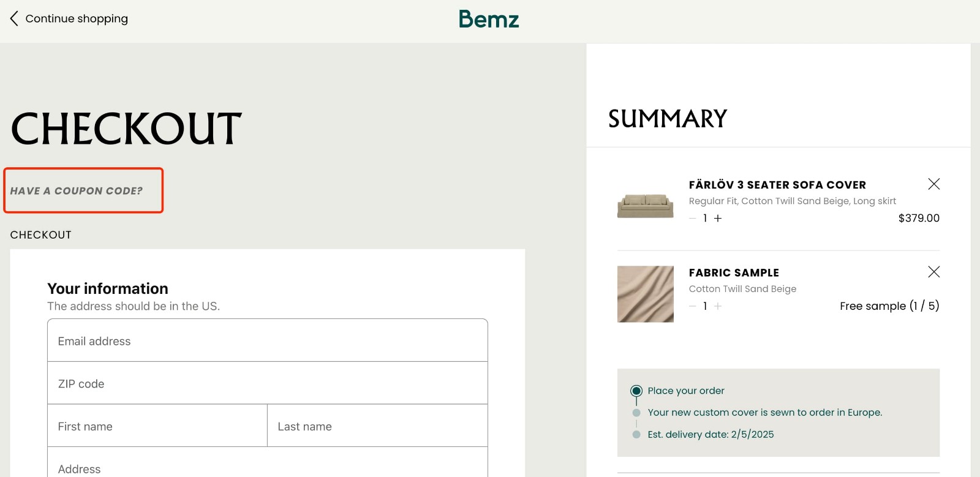Click the First name field

[x=156, y=426]
